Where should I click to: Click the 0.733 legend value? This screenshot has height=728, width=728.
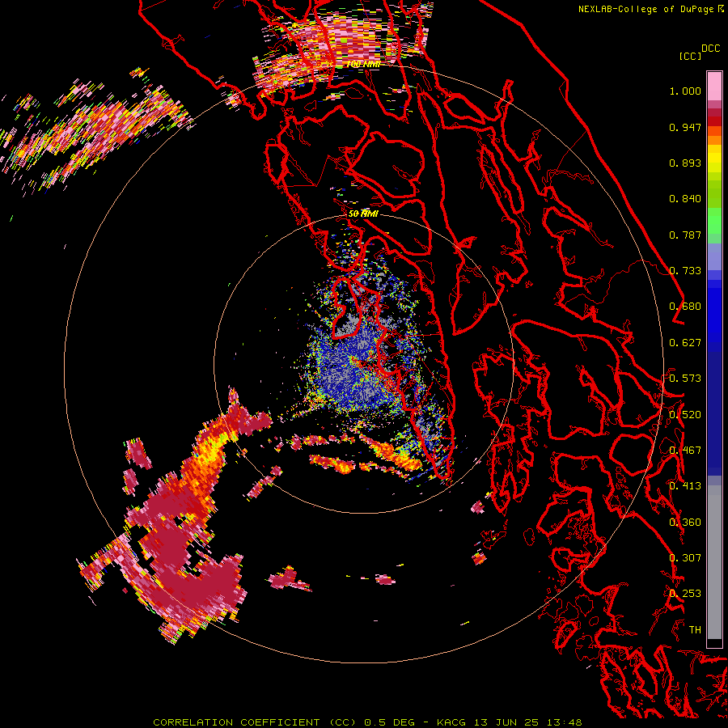tap(685, 271)
